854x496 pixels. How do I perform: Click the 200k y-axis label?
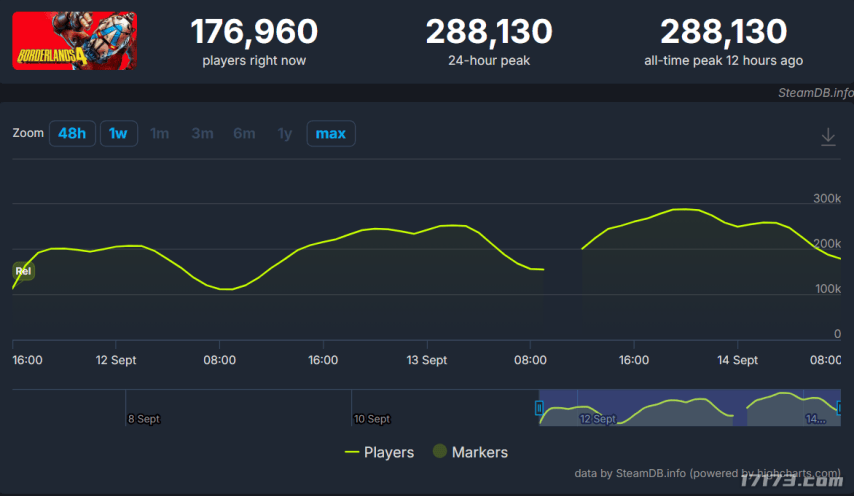coord(827,244)
